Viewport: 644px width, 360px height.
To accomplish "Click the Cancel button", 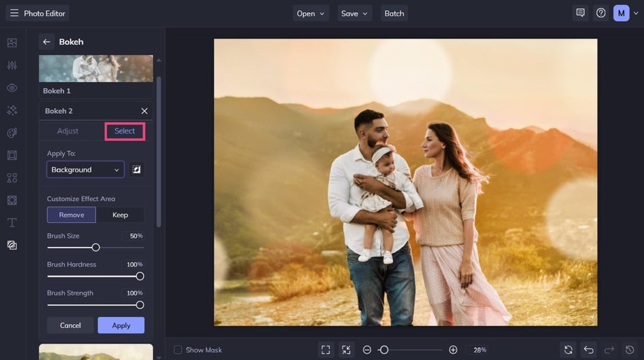I will [x=70, y=325].
